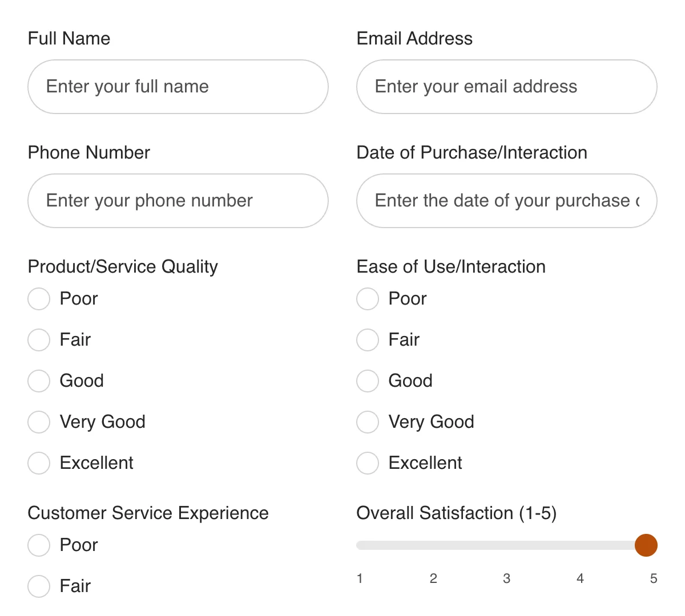
Task: Click the Full Name input field
Action: point(178,87)
